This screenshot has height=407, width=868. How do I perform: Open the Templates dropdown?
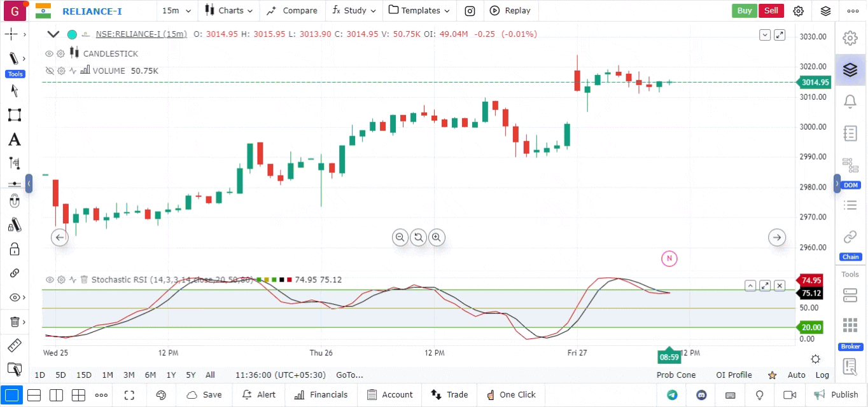coord(420,11)
